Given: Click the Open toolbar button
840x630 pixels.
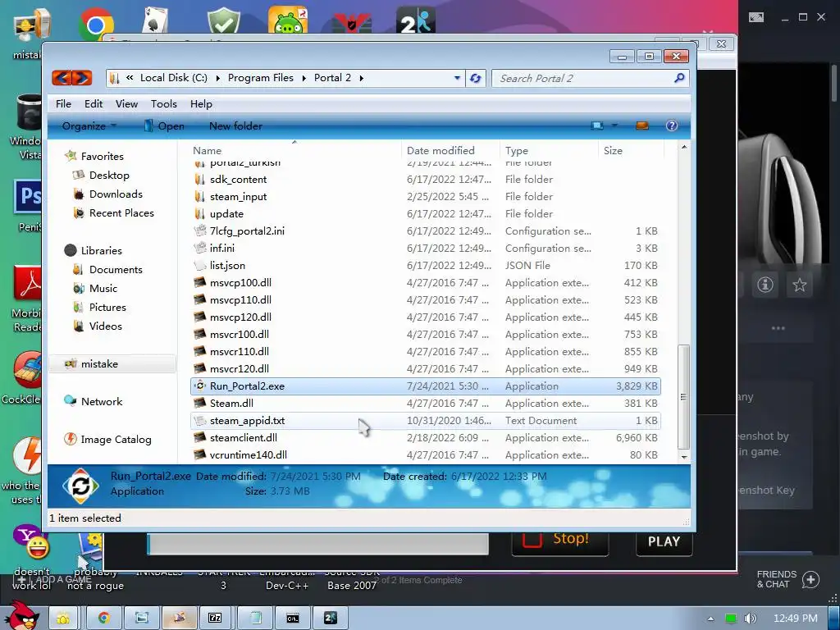Looking at the screenshot, I should (x=164, y=126).
